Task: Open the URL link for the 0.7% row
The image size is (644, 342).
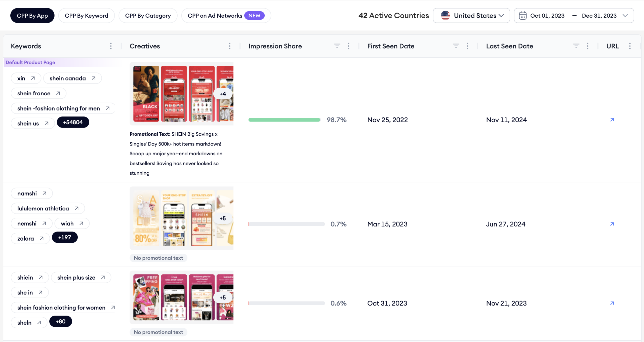Action: pos(612,224)
